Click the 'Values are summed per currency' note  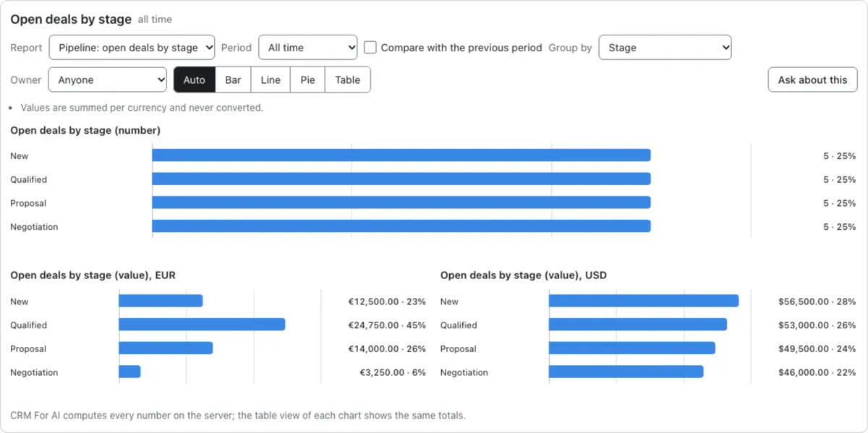142,108
